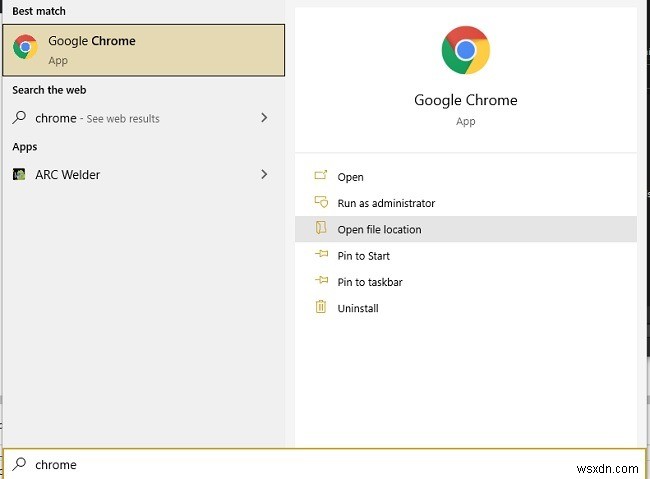Click the Run as administrator shield icon
The image size is (650, 479).
click(x=321, y=202)
